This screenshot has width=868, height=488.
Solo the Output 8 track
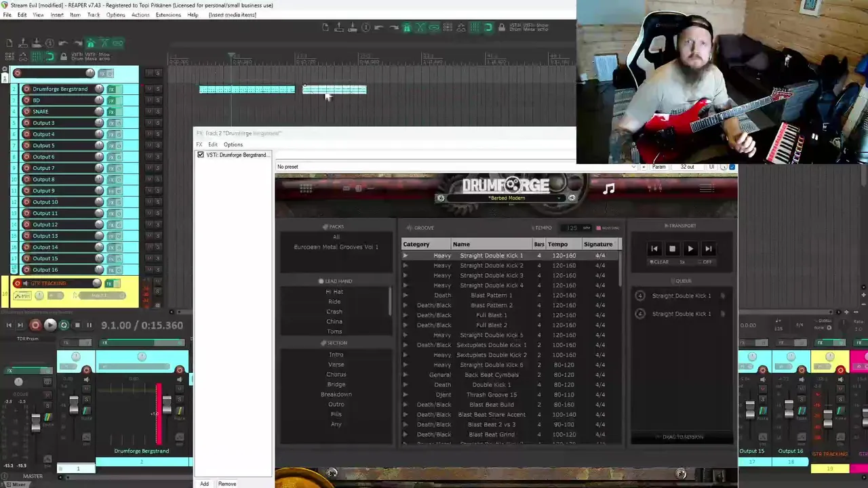(158, 180)
